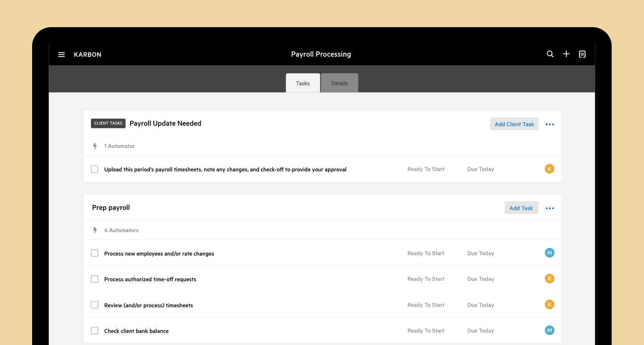
Task: Change Ready To Start status on upload timesheets task
Action: coord(426,169)
